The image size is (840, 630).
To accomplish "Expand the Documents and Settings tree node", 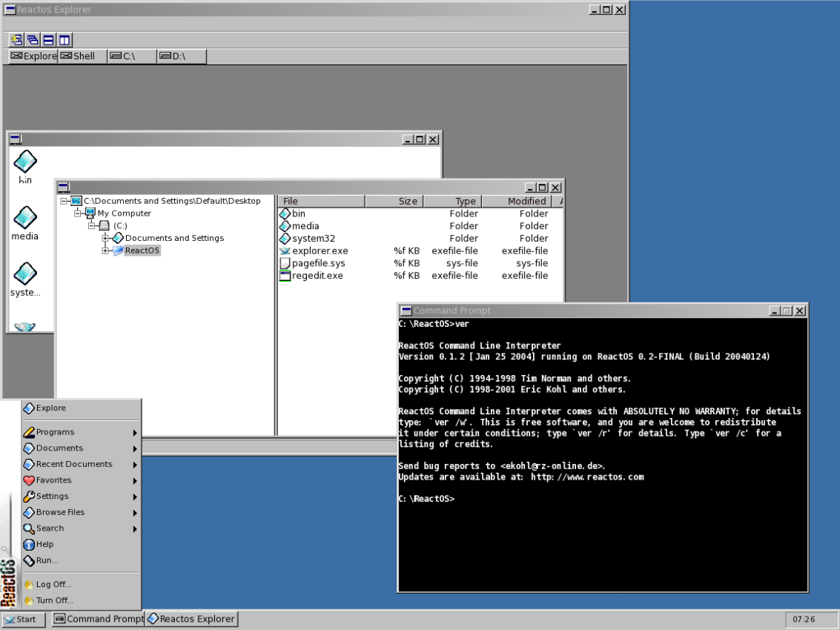I will click(106, 238).
